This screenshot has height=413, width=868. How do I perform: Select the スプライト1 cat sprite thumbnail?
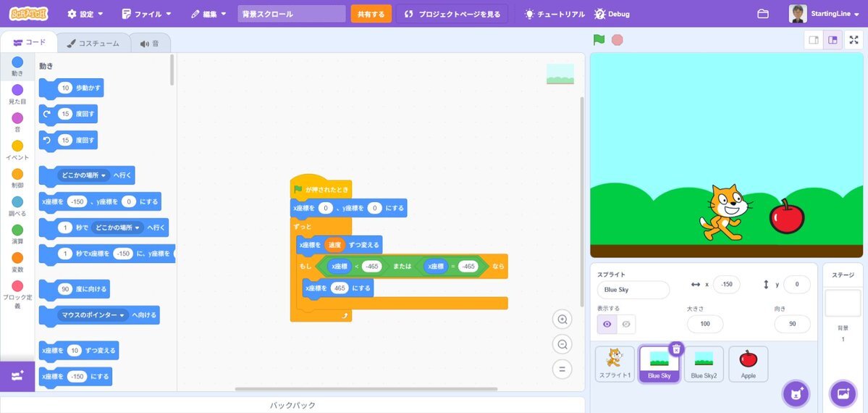tap(615, 364)
